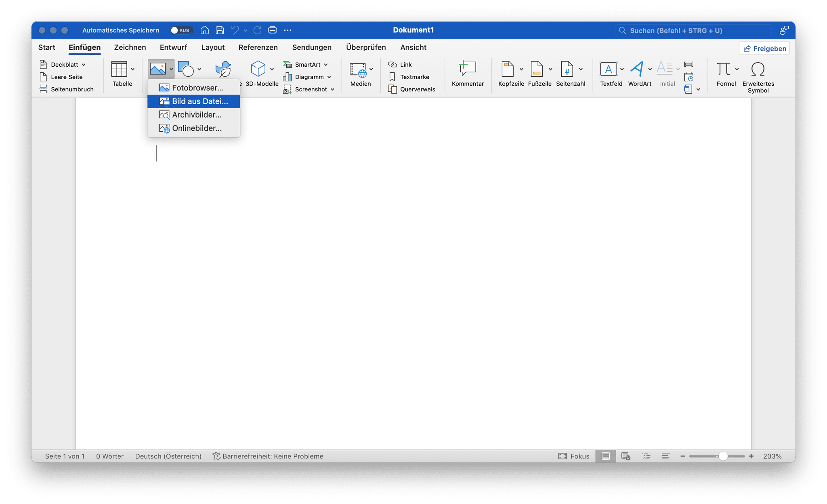Click the Undo arrow icon
The height and width of the screenshot is (504, 827).
(x=235, y=30)
